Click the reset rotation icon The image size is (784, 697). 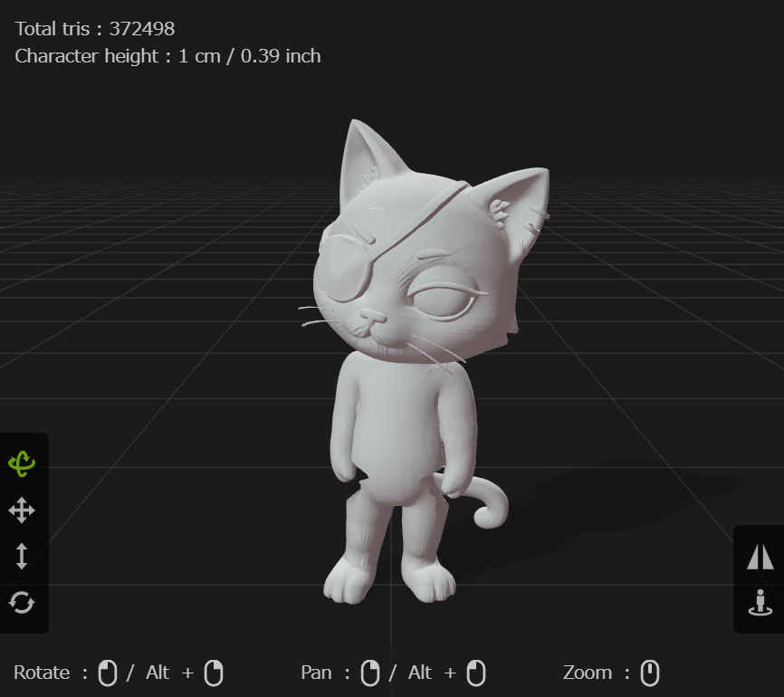[x=23, y=603]
